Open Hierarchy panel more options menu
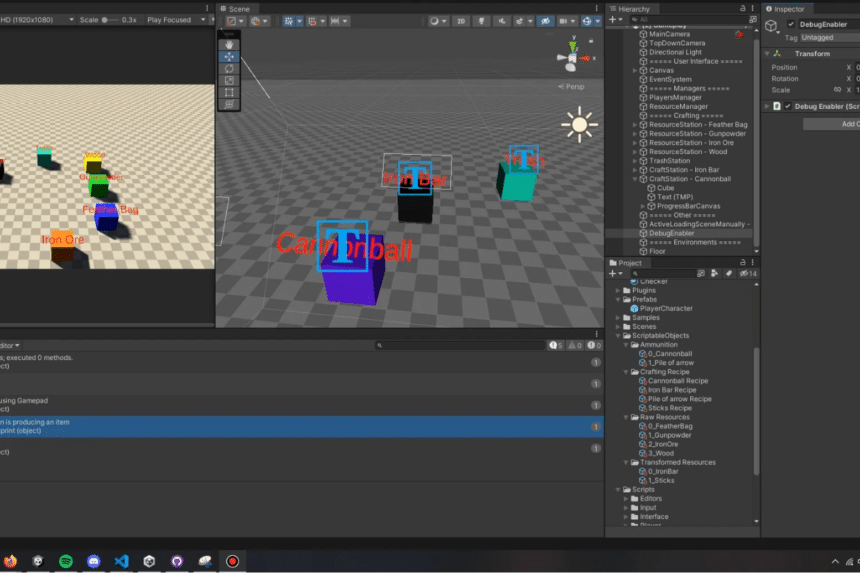 [x=752, y=8]
